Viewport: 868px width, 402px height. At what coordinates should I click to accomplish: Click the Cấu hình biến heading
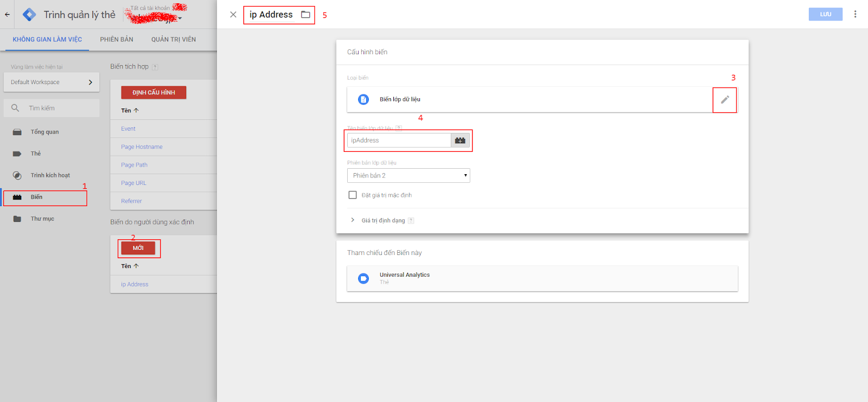tap(367, 52)
